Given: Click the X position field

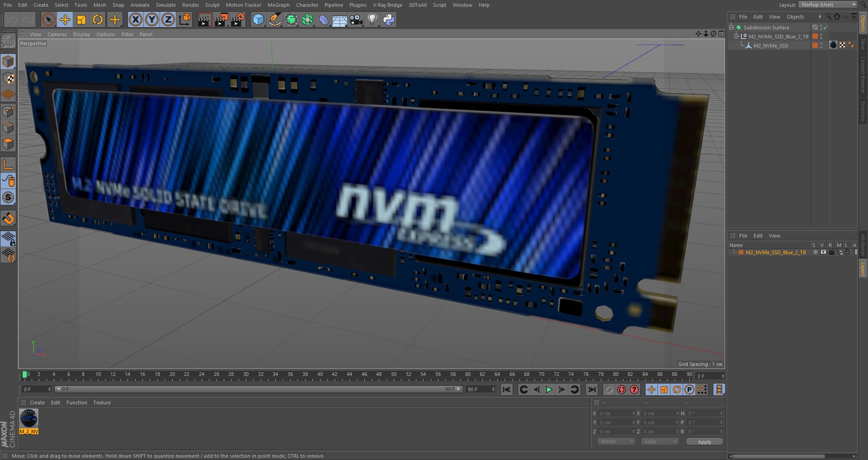Looking at the screenshot, I should [x=616, y=413].
